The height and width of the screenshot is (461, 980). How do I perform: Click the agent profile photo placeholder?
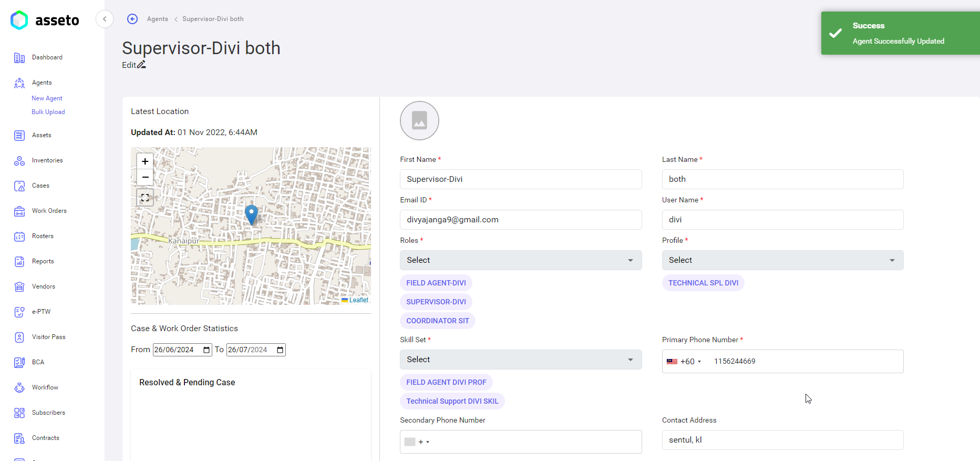click(x=419, y=120)
